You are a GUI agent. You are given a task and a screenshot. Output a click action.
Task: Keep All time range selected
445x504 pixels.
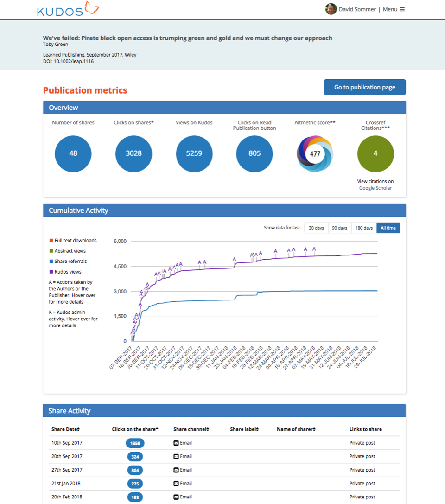pyautogui.click(x=388, y=228)
